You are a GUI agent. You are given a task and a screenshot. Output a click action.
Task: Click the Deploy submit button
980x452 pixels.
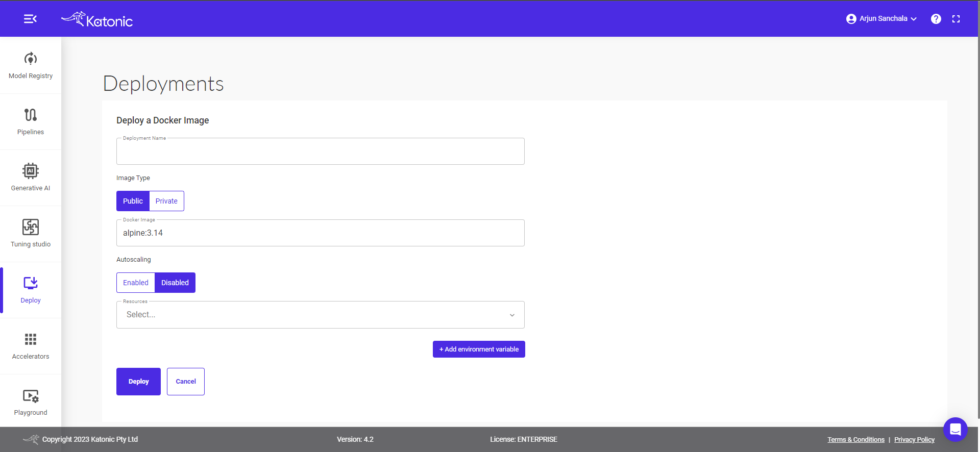(x=138, y=382)
